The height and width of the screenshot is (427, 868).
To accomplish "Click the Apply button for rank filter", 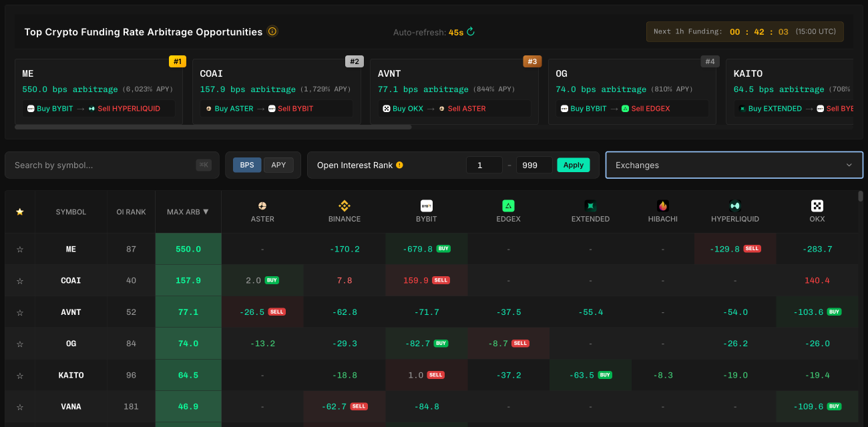I will pos(573,164).
